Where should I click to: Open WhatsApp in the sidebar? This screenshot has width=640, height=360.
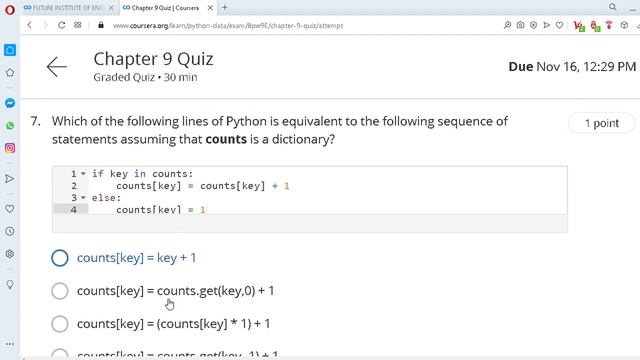click(x=10, y=126)
